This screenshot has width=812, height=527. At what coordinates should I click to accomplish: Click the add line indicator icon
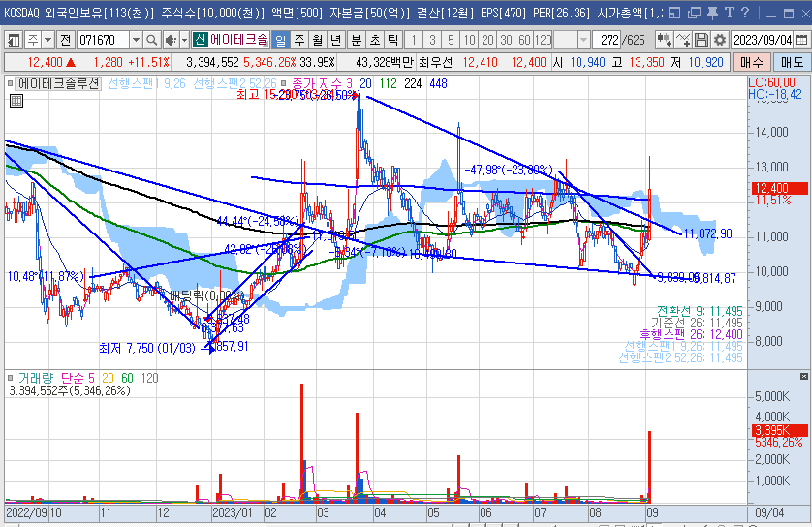pyautogui.click(x=683, y=40)
